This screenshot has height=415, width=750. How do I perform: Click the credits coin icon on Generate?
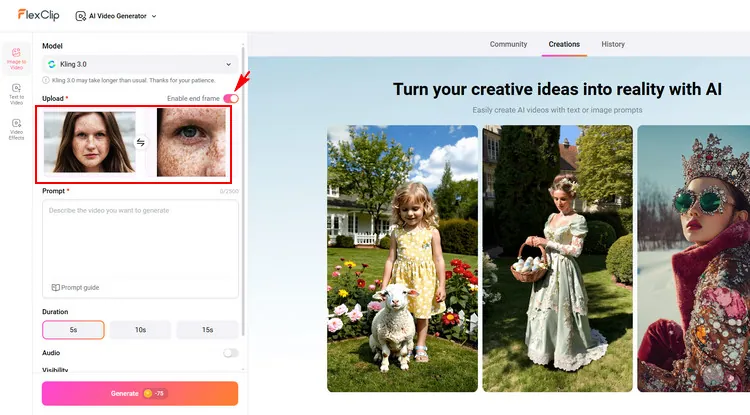(148, 393)
